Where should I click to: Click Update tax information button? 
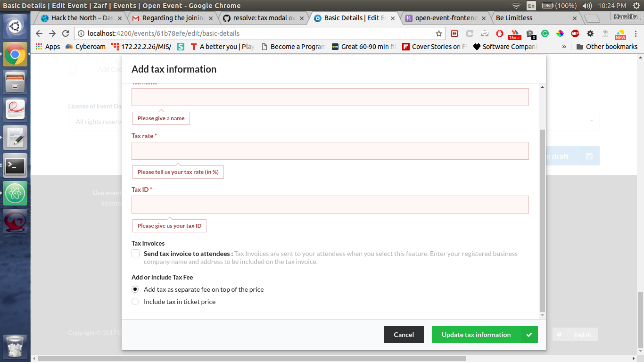tap(485, 335)
